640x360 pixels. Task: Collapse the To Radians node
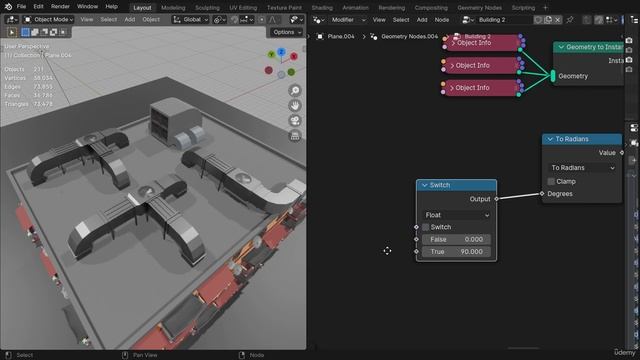point(550,139)
